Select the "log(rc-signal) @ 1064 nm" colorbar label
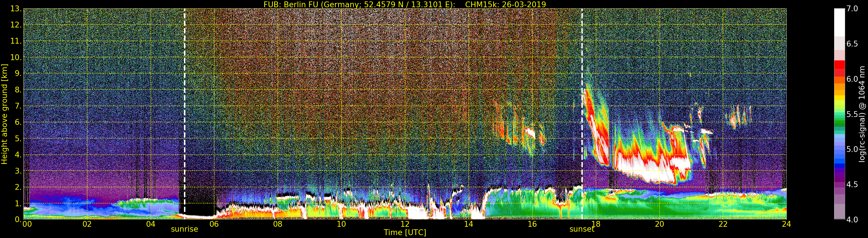 click(862, 114)
